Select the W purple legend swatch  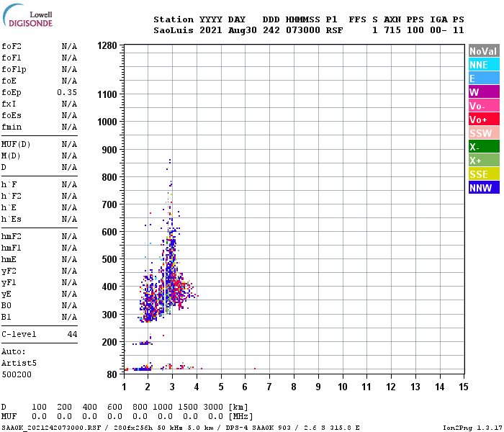click(x=484, y=92)
